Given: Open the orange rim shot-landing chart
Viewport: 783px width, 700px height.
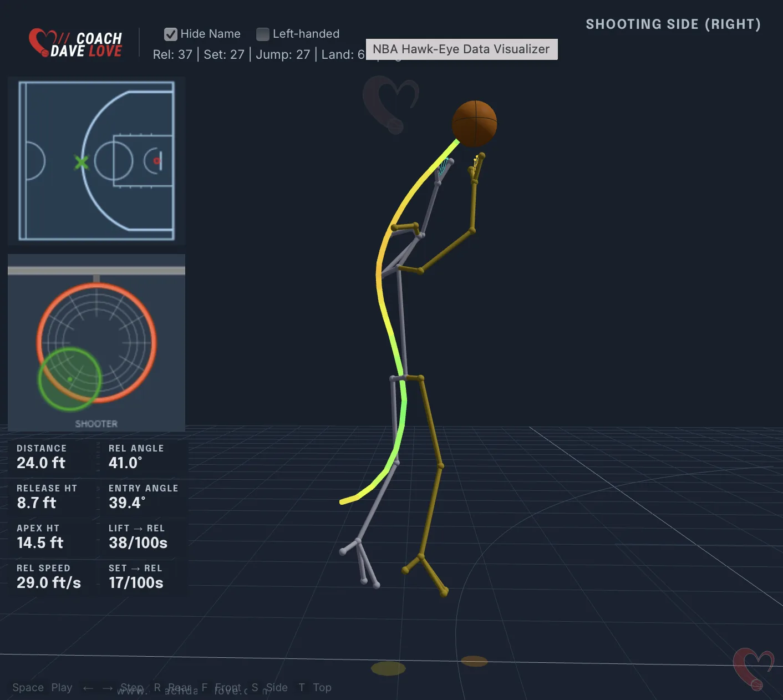Looking at the screenshot, I should tap(96, 343).
